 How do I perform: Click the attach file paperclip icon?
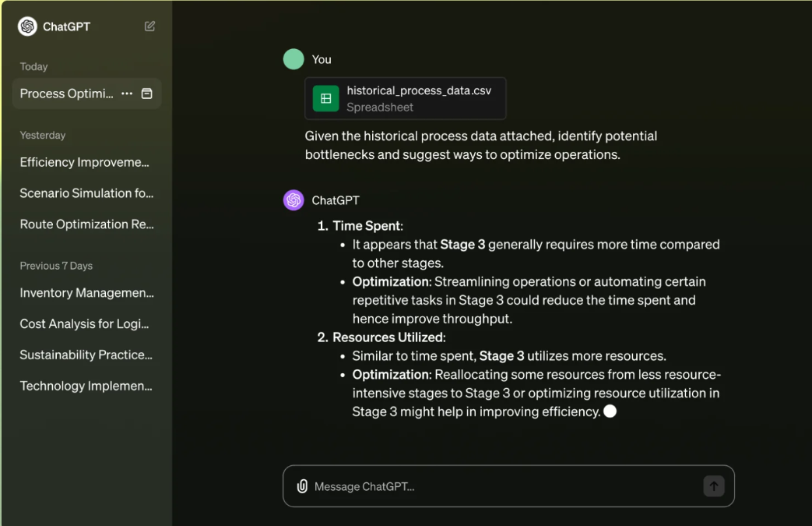pos(302,486)
